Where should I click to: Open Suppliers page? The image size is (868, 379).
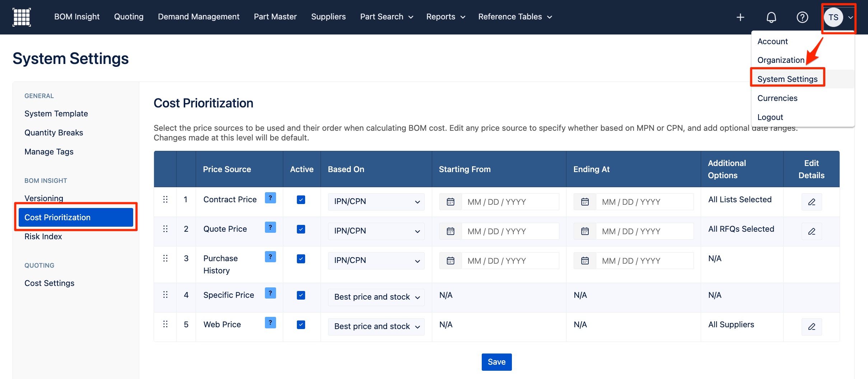pyautogui.click(x=328, y=17)
